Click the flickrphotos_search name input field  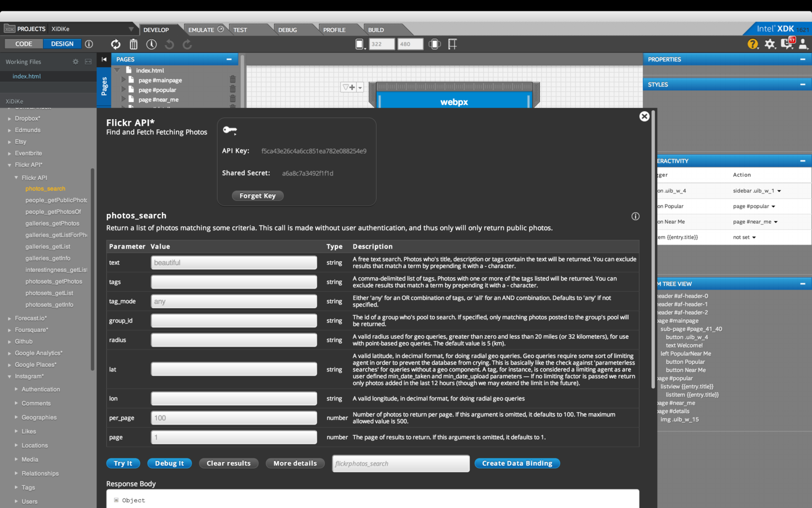(x=401, y=463)
